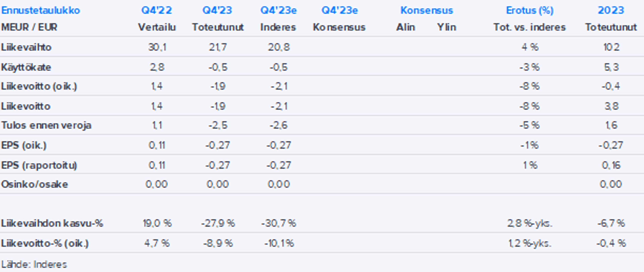The image size is (644, 272).
Task: Select the Liikevoitto-% (oik.) row label
Action: click(x=45, y=243)
